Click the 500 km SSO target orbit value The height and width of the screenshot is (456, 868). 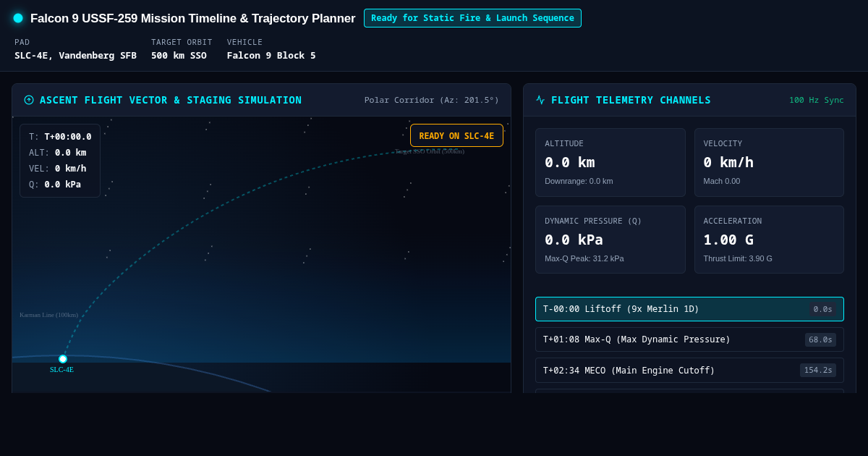[179, 55]
